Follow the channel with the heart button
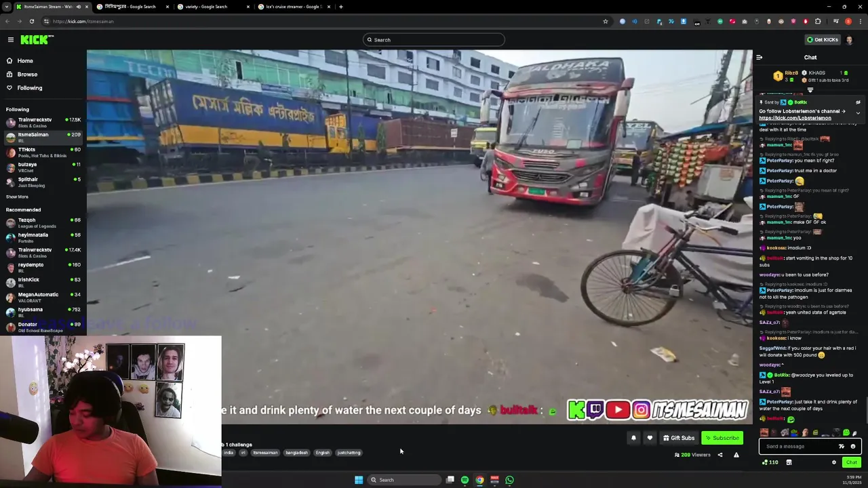This screenshot has width=868, height=488. pos(650,438)
